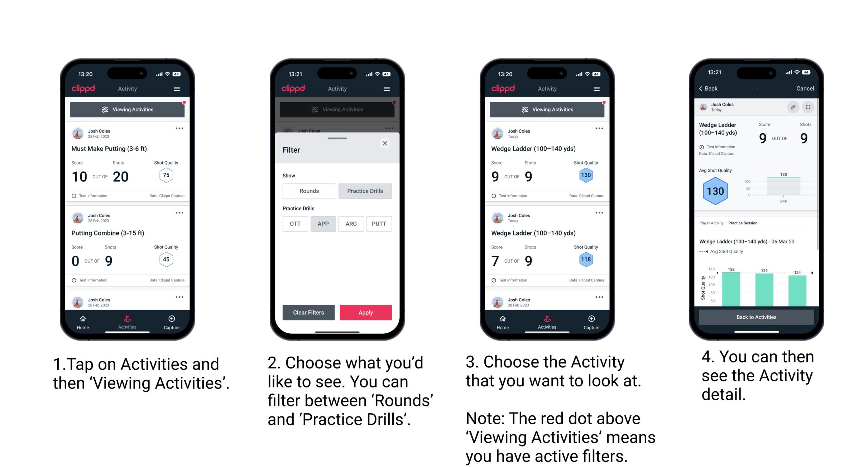Viewport: 868px width, 467px height.
Task: Tap Clear Filters button to reset
Action: 309,312
